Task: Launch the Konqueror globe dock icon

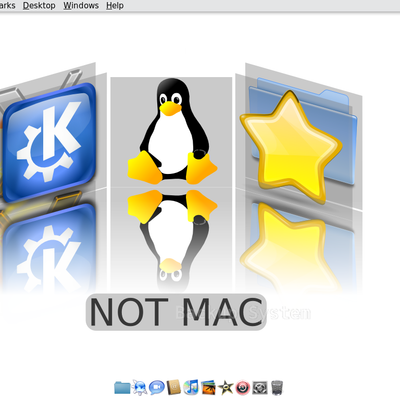Action: 139,388
